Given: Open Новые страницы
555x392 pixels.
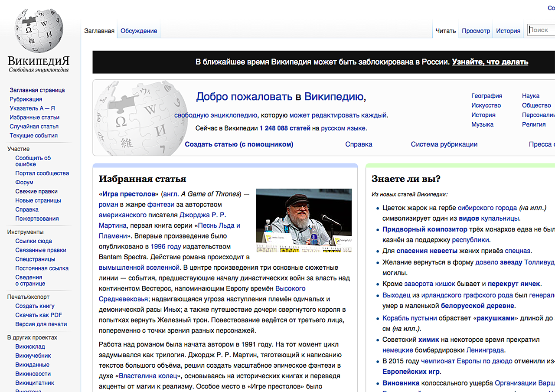Looking at the screenshot, I should pyautogui.click(x=38, y=200).
